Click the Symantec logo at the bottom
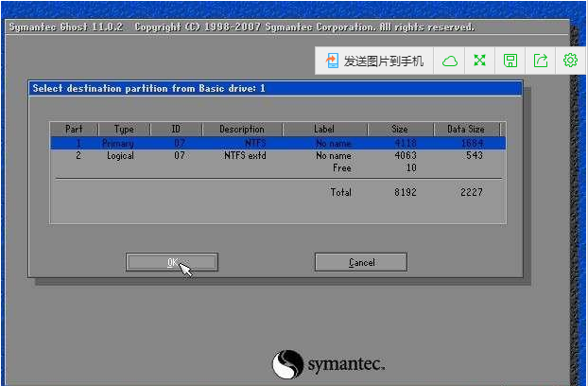Screen dimensions: 588x386 click(328, 364)
